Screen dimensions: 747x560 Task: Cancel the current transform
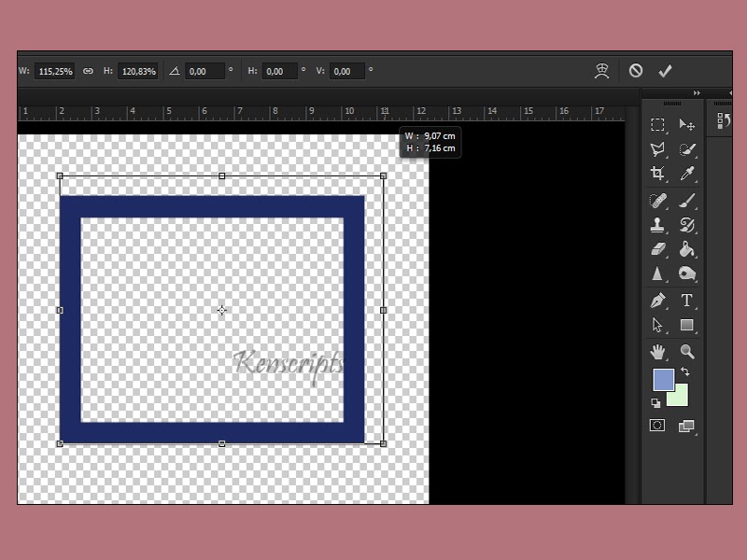(x=638, y=71)
